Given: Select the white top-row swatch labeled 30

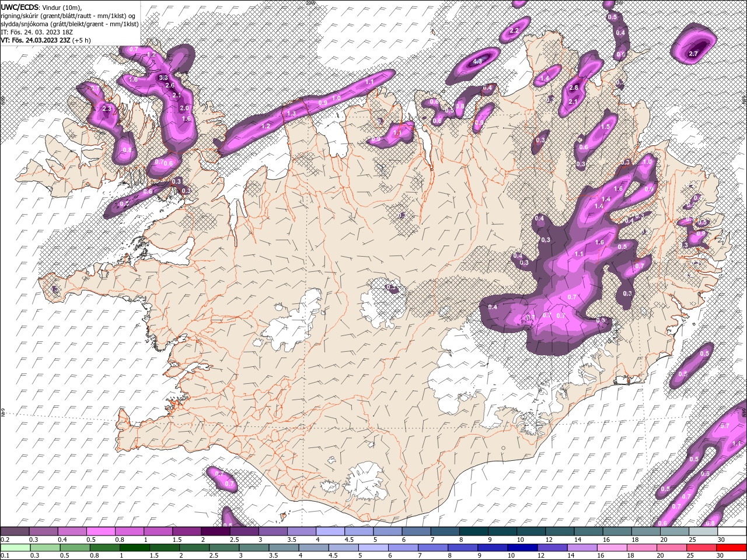Looking at the screenshot, I should click(732, 531).
